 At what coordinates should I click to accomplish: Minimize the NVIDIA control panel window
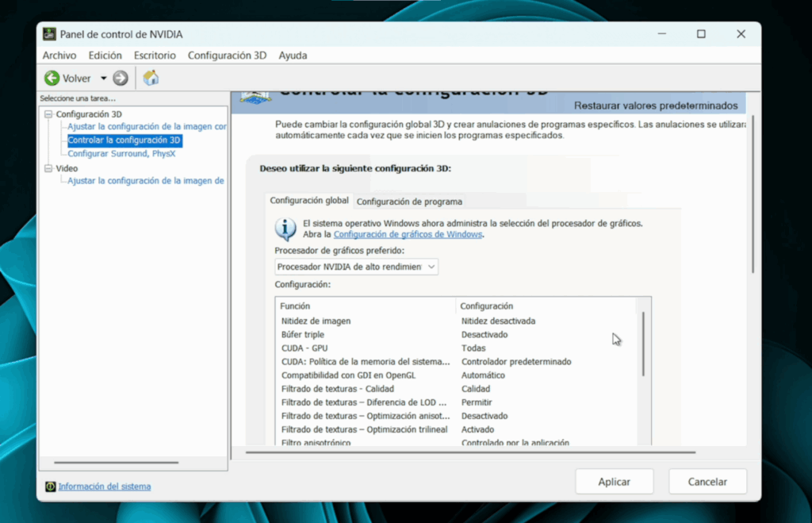(662, 34)
